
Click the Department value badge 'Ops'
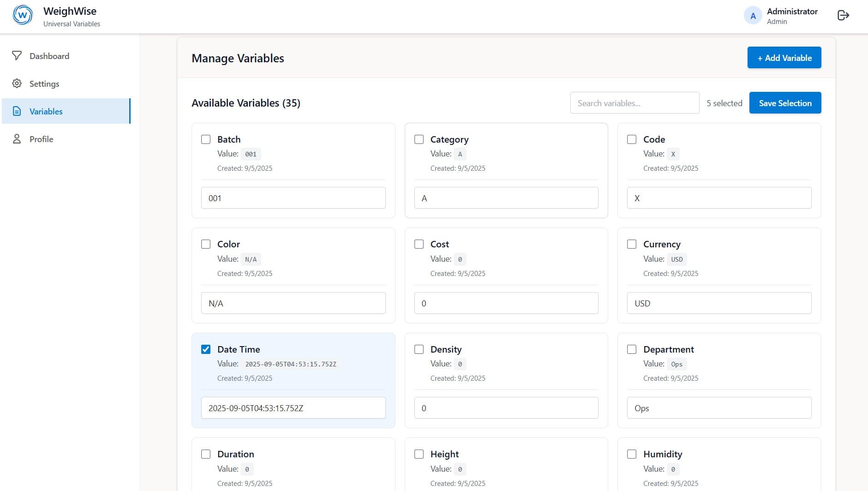pyautogui.click(x=676, y=364)
